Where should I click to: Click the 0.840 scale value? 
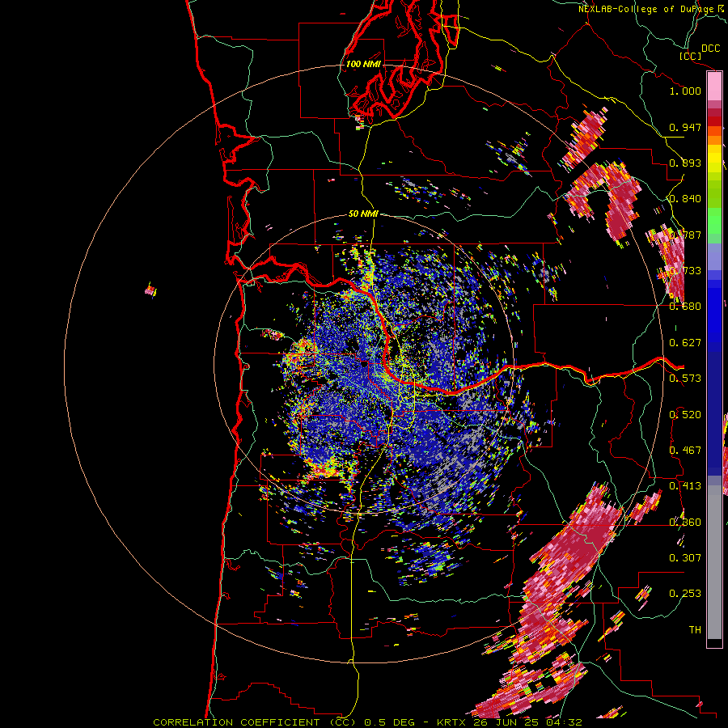coord(685,199)
